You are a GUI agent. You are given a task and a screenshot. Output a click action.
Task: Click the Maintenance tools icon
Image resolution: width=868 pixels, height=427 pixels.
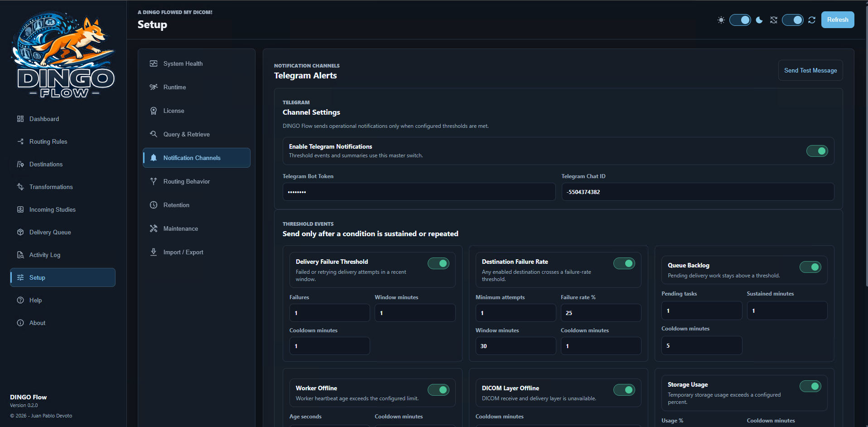pos(154,228)
